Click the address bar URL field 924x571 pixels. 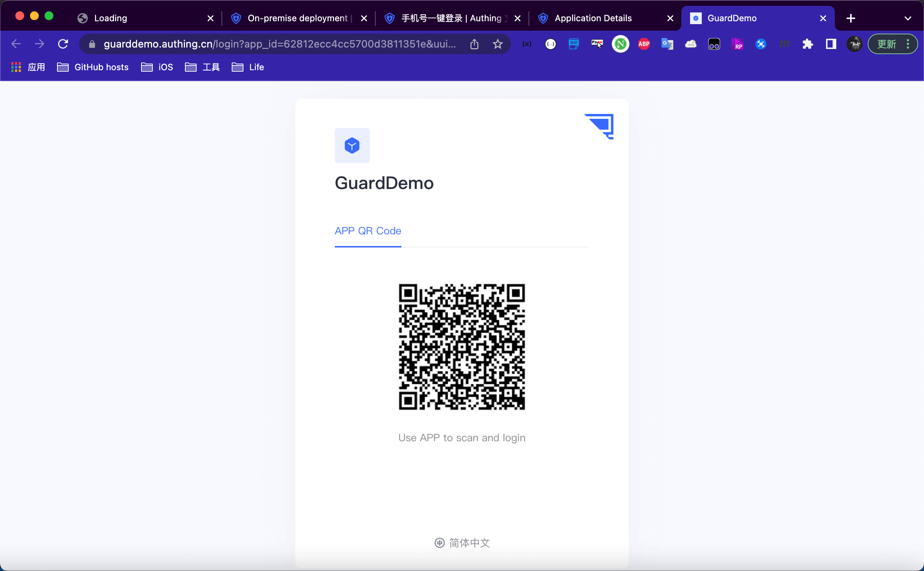pyautogui.click(x=279, y=44)
